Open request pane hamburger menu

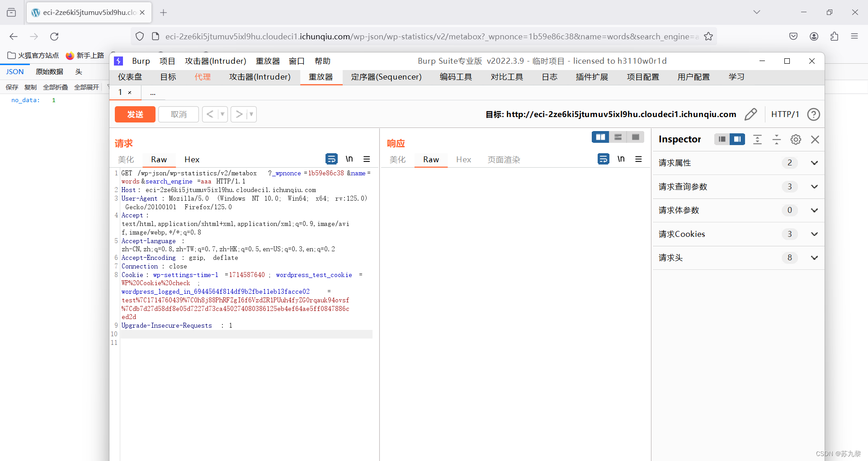coord(367,159)
